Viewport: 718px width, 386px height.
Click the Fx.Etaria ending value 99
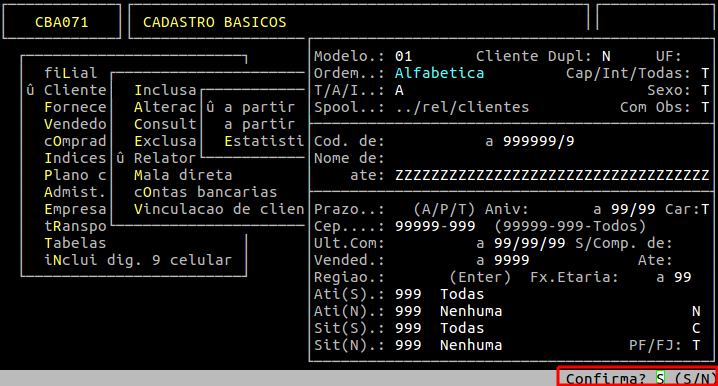(x=682, y=277)
